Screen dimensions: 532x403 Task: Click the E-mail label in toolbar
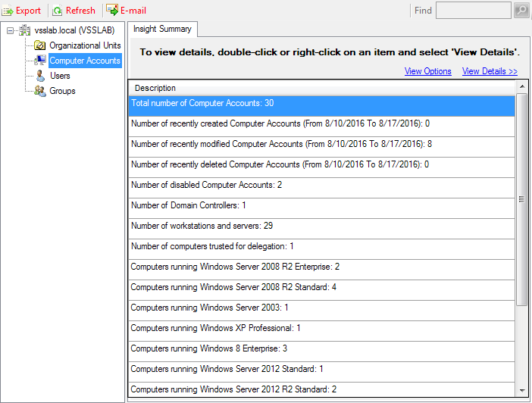click(x=133, y=11)
